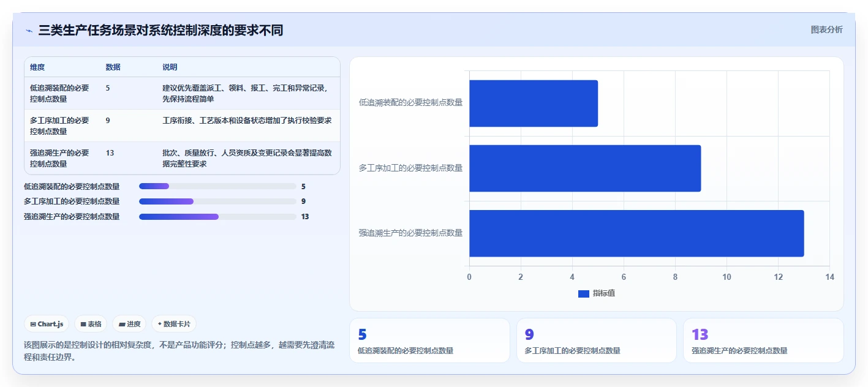Click the lightning icon beside the title

click(29, 31)
